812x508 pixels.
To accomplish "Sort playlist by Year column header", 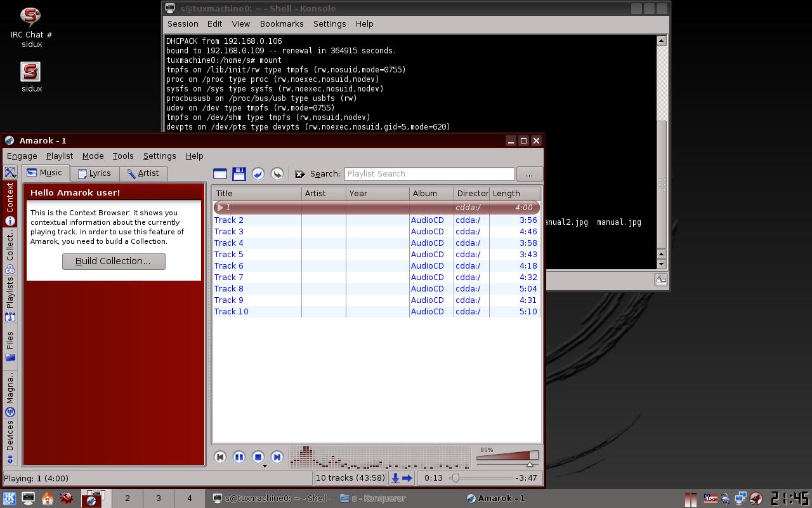I will coord(377,194).
